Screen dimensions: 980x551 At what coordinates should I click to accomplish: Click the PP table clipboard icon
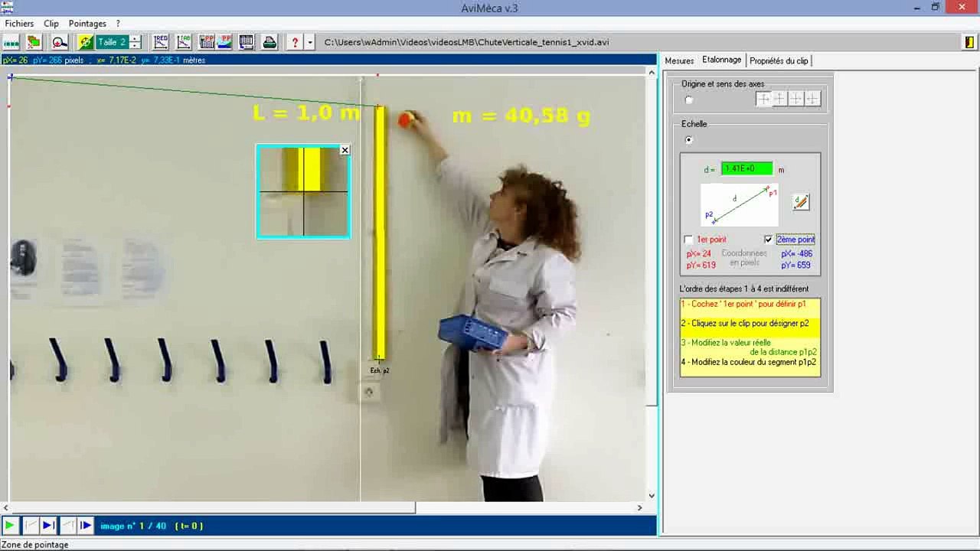click(207, 43)
